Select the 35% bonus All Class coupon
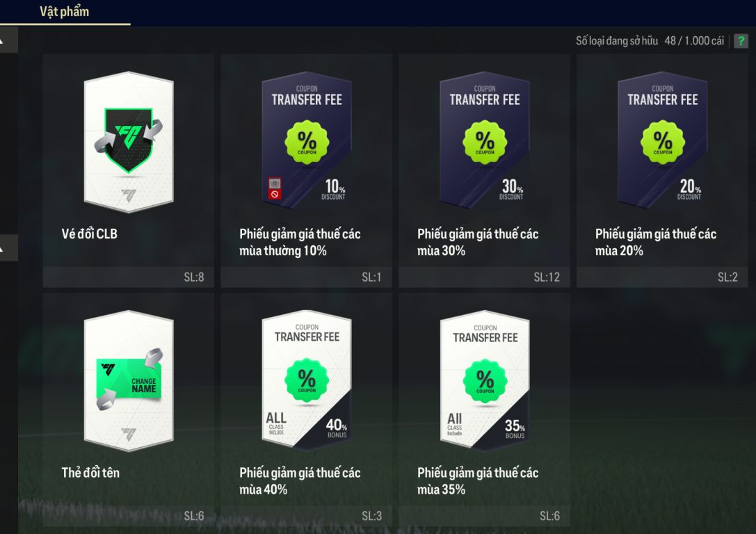The height and width of the screenshot is (534, 756). (x=485, y=380)
